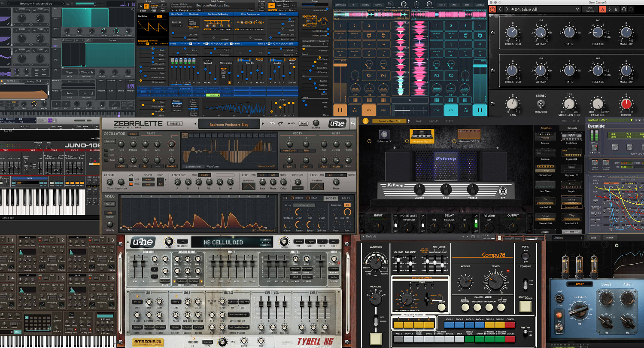644x348 pixels.
Task: Toggle MOD FX power in Zebralette FX
Action: point(292,198)
